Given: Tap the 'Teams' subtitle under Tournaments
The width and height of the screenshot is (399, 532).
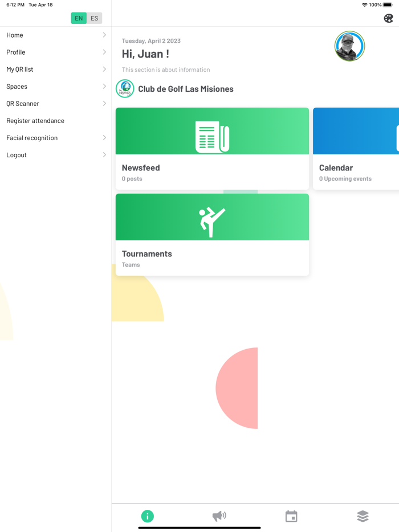Looking at the screenshot, I should click(x=131, y=265).
